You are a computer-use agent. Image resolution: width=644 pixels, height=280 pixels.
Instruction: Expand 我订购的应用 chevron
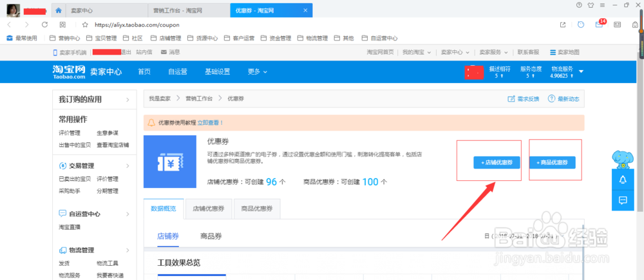[x=128, y=100]
